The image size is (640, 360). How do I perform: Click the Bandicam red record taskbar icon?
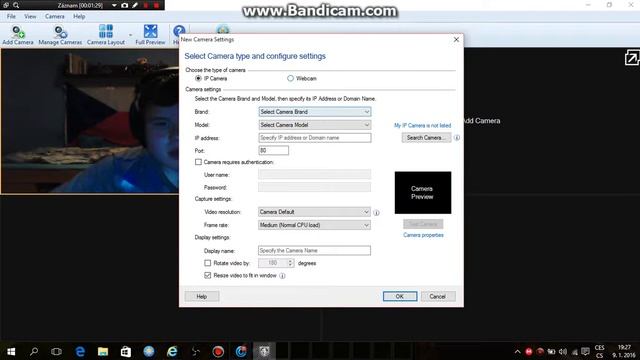pyautogui.click(x=218, y=351)
